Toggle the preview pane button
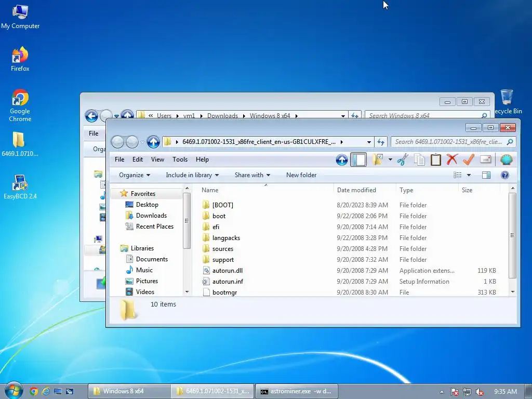The image size is (532, 399). [x=486, y=175]
